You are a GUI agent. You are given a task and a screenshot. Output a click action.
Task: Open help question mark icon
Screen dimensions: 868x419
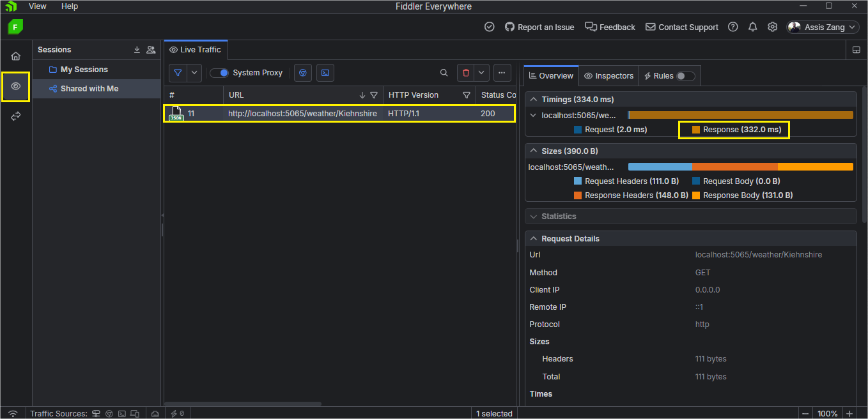(733, 27)
